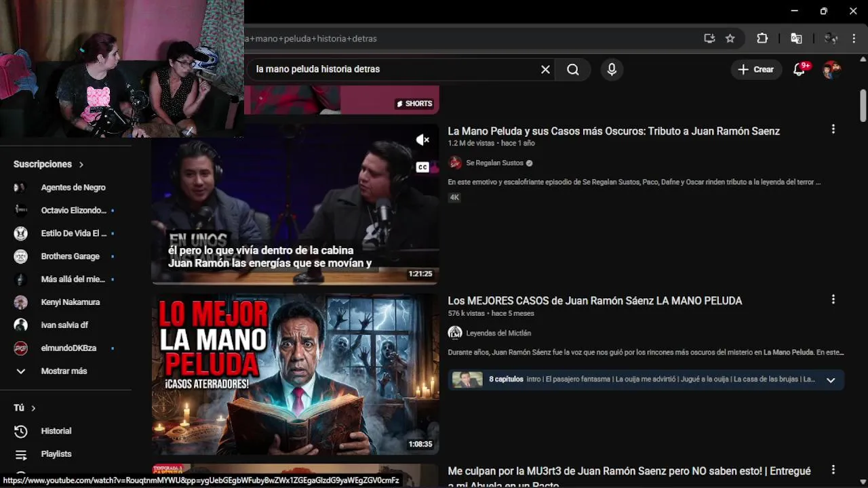Play the Se Regalan Sustos preview thumbnail
Viewport: 868px width, 488px height.
pos(295,203)
